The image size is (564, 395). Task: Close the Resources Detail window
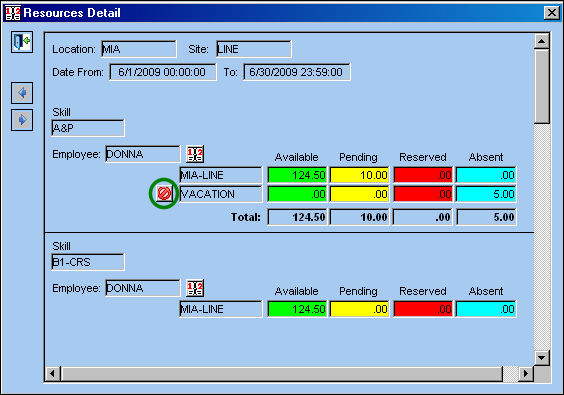[551, 13]
